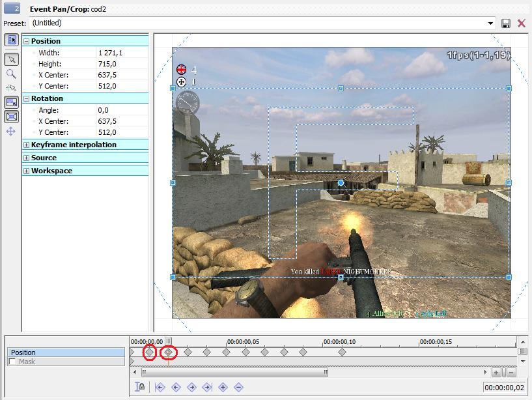Viewport: 532px width, 400px height.
Task: Zoom in the keyframe timeline with plus
Action: click(496, 373)
